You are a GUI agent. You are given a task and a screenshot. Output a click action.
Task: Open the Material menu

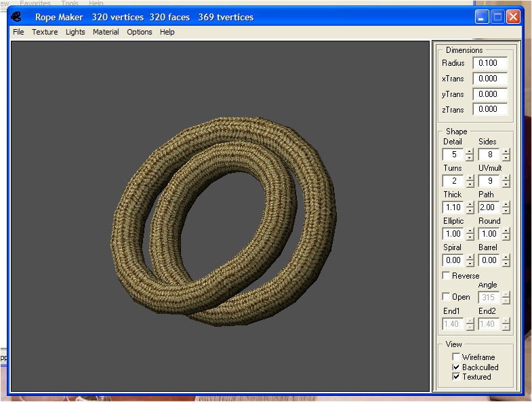pyautogui.click(x=106, y=32)
